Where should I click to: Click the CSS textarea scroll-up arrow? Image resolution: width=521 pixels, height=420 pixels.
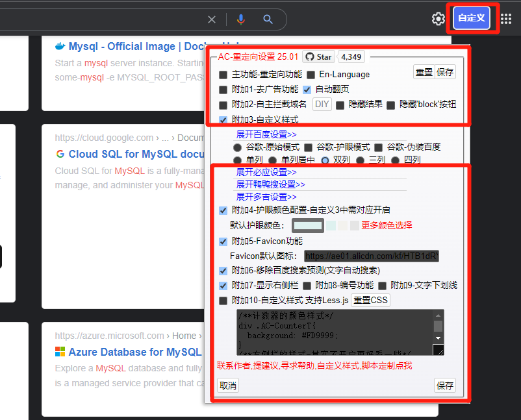point(438,315)
